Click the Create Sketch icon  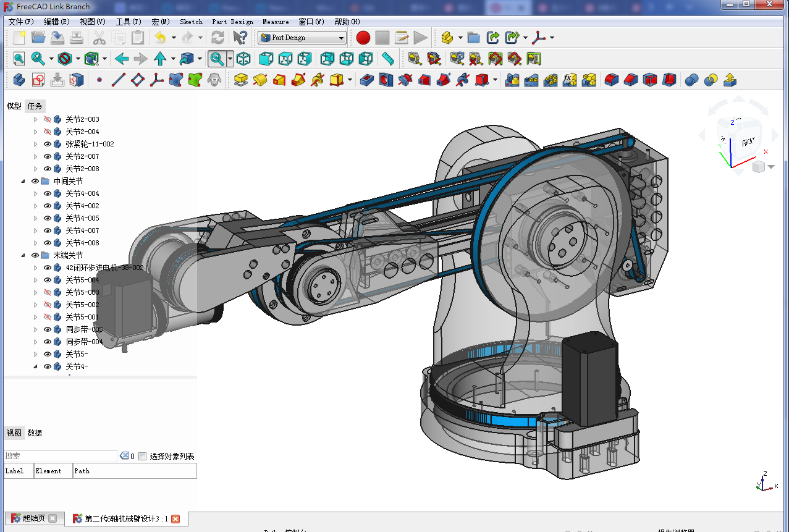point(38,80)
